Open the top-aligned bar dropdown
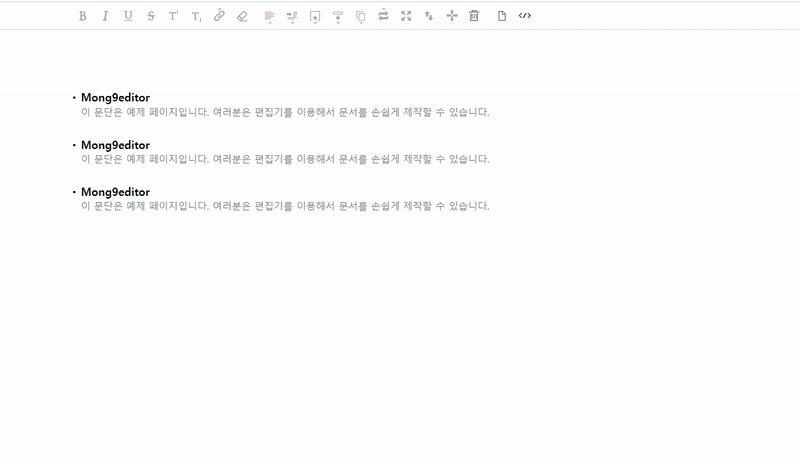 (x=337, y=16)
